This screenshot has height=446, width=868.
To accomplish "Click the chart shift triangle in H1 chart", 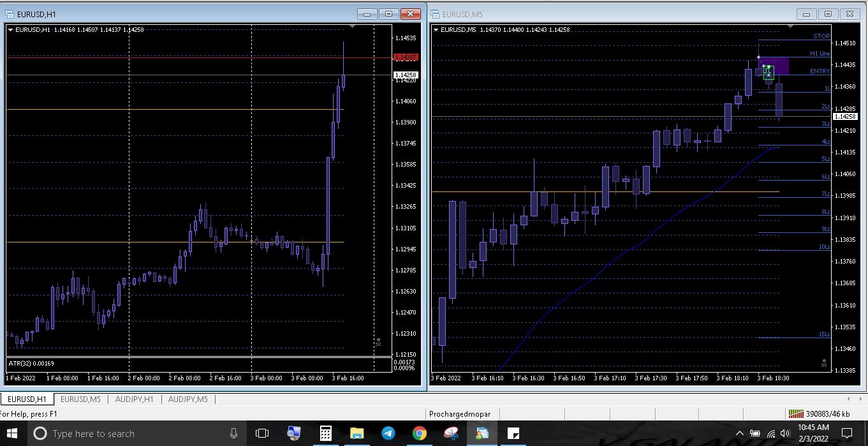I will pos(353,27).
